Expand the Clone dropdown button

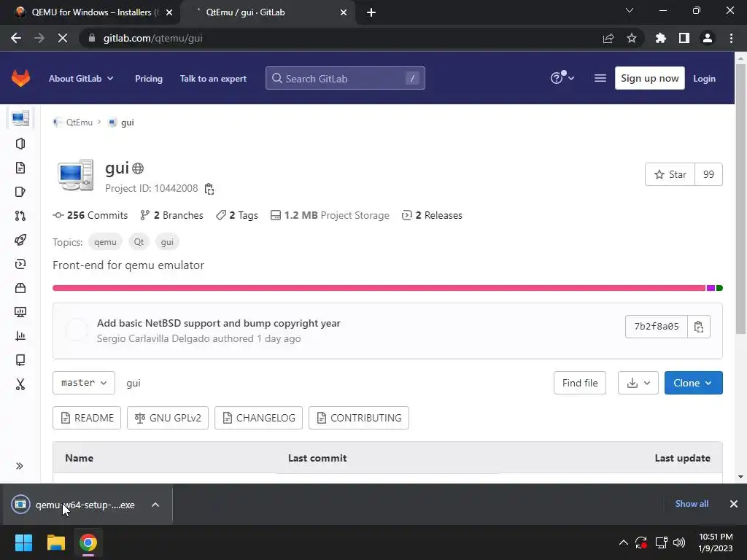(693, 383)
